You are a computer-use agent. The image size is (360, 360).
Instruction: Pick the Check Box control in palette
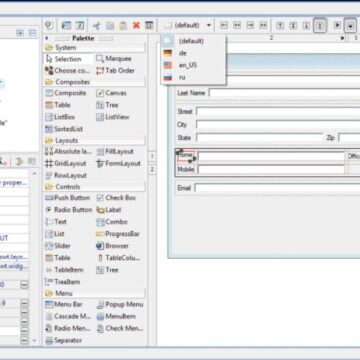click(116, 198)
